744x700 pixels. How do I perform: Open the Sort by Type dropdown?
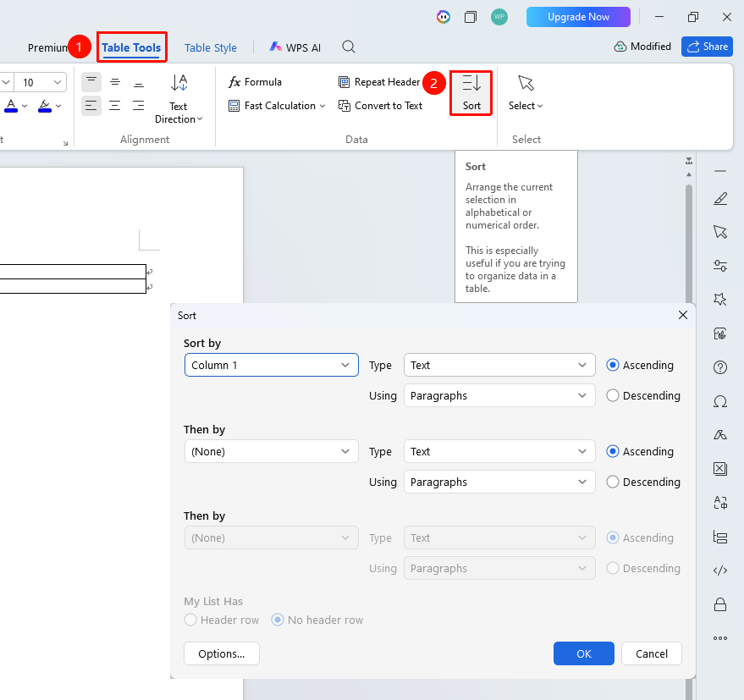[x=499, y=365]
